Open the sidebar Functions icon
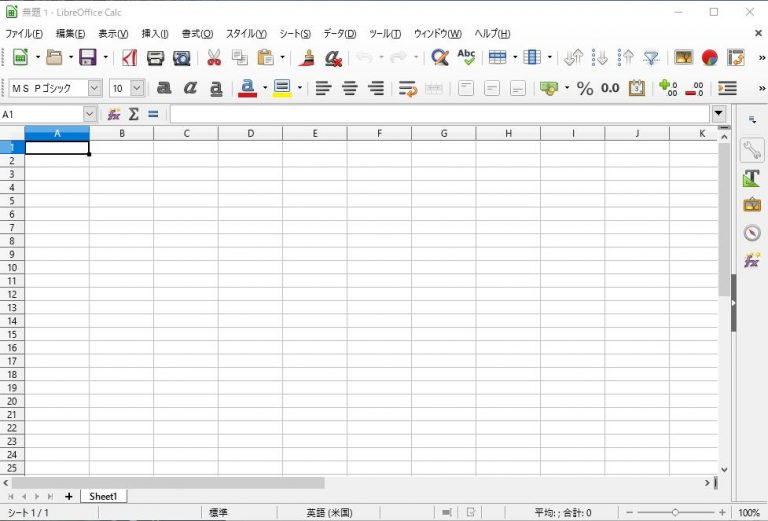The width and height of the screenshot is (768, 521). 752,260
